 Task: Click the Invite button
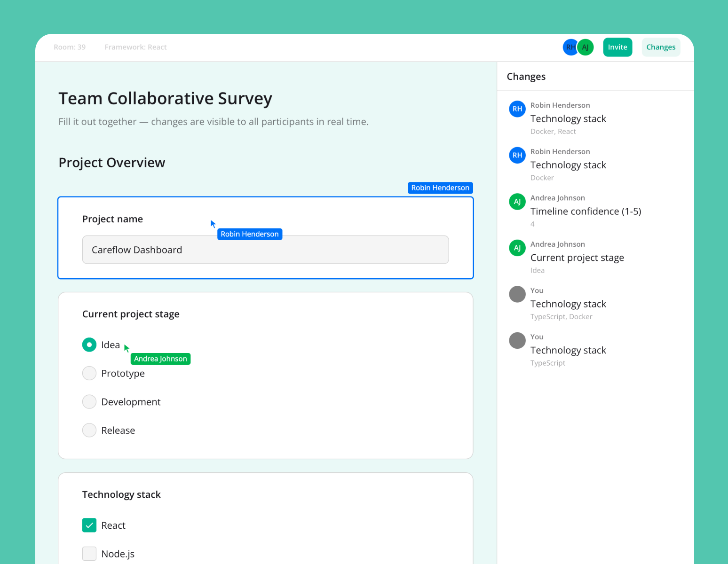click(617, 47)
